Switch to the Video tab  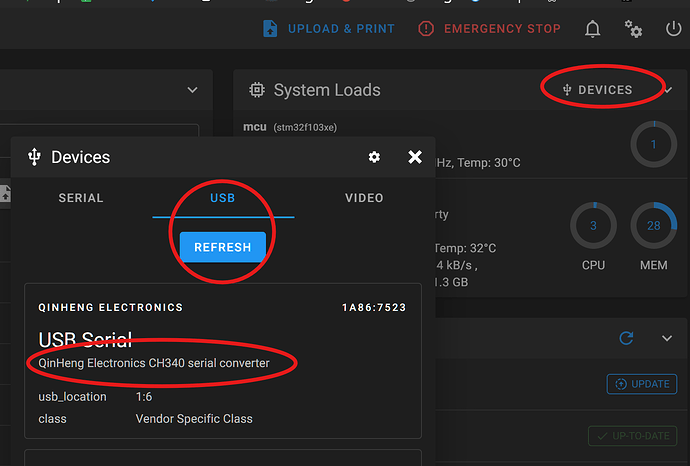364,198
